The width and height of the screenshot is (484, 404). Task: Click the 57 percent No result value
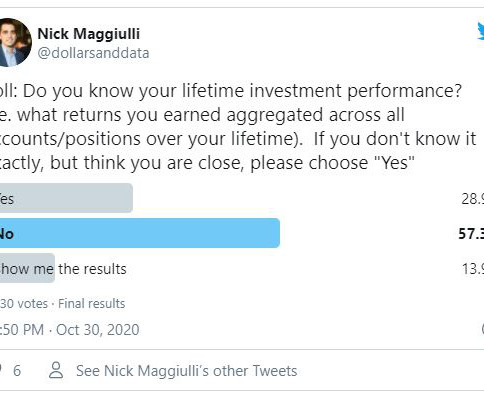[471, 233]
